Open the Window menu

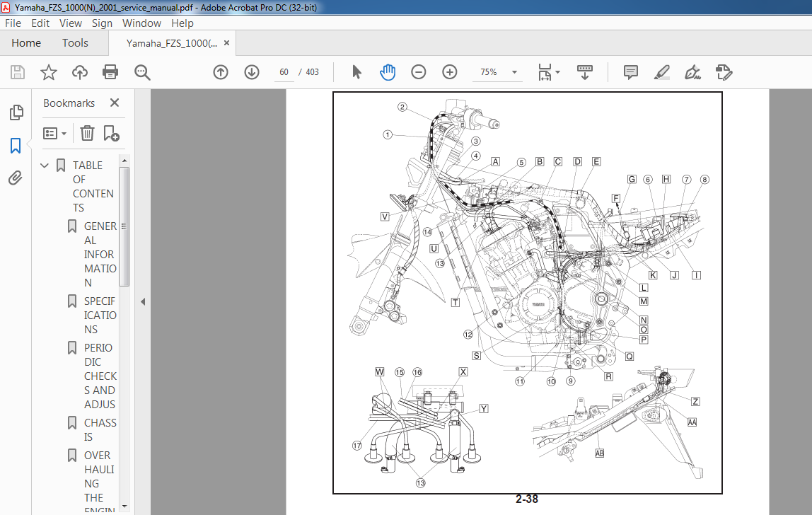[142, 23]
